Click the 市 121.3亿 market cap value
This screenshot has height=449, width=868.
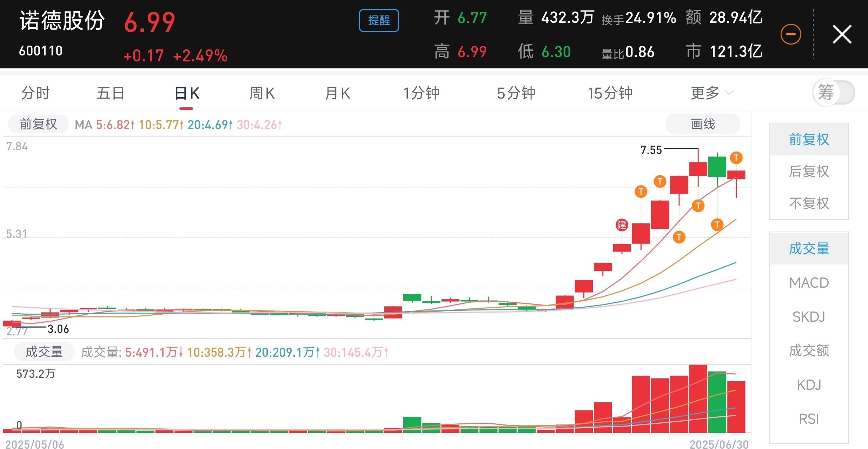[x=724, y=52]
